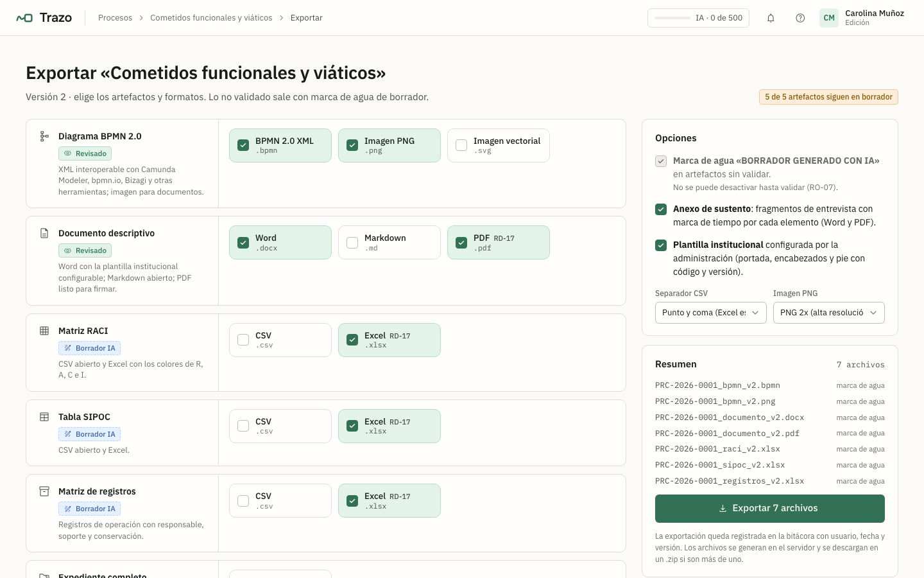Viewport: 924px width, 578px height.
Task: Open the Separador CSV dropdown
Action: pyautogui.click(x=711, y=313)
